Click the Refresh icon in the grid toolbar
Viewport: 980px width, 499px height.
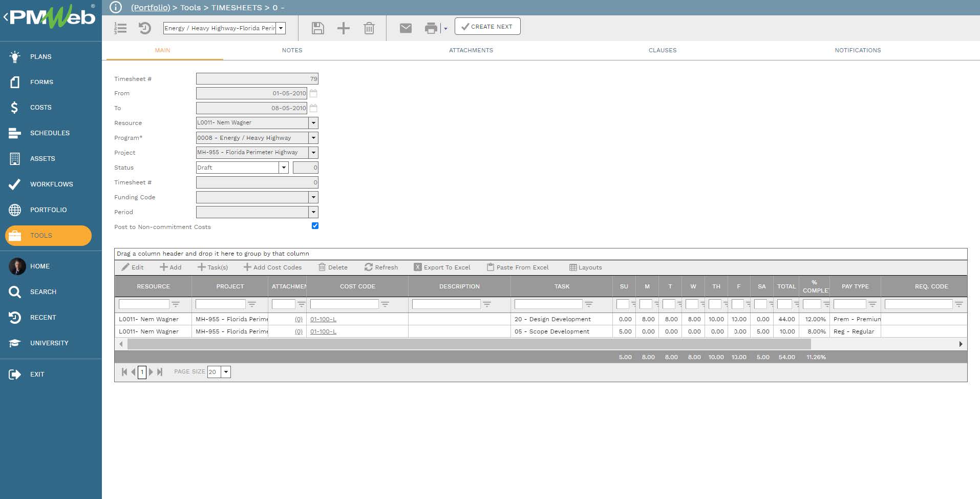[x=381, y=267]
